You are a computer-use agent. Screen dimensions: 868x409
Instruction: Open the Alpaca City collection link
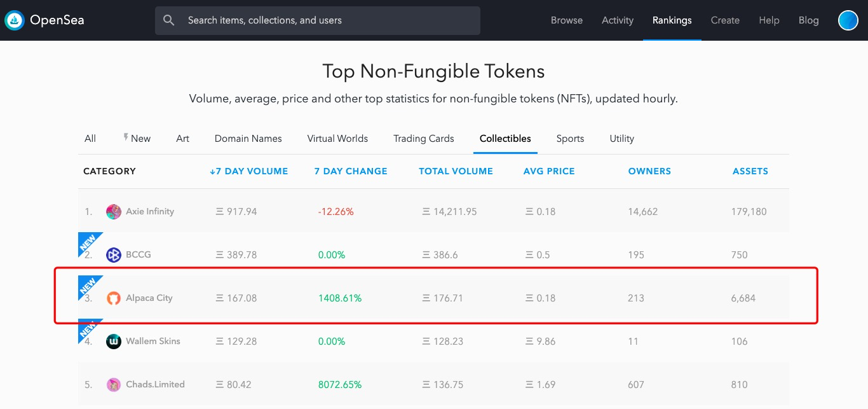[x=149, y=298]
